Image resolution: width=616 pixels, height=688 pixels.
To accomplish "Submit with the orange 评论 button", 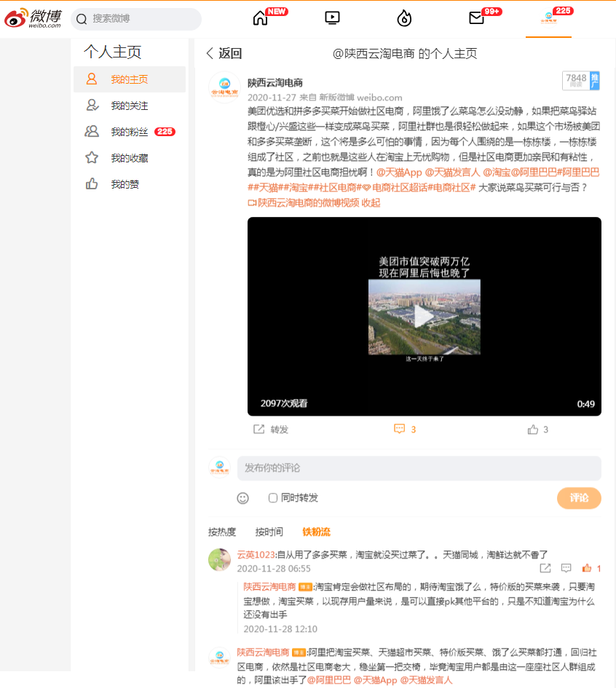I will click(x=579, y=498).
